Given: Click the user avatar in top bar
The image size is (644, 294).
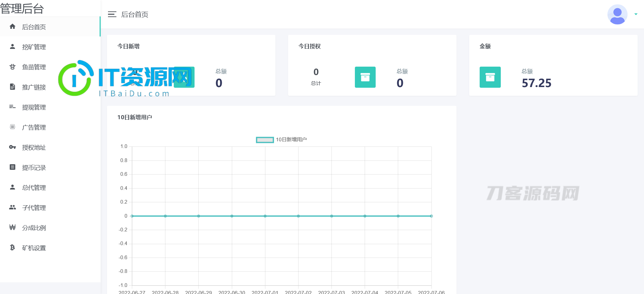Looking at the screenshot, I should [x=617, y=14].
